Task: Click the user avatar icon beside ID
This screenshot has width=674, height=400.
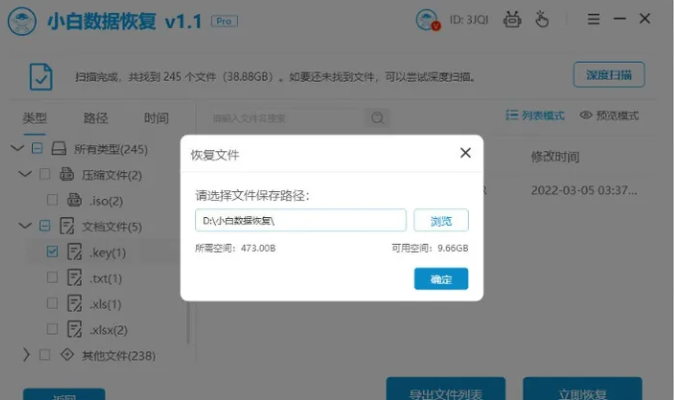Action: (x=428, y=20)
